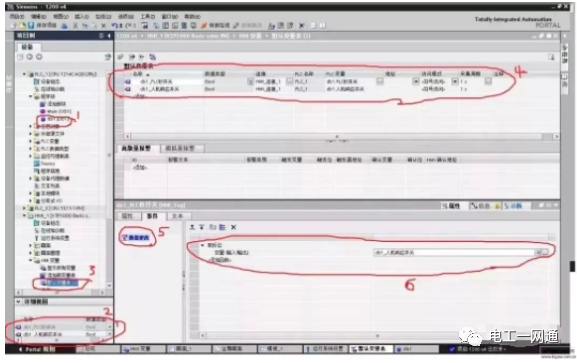Viewport: 577px width, 363px height.
Task: Collapse the PLC_1 tree node
Action: [25, 74]
